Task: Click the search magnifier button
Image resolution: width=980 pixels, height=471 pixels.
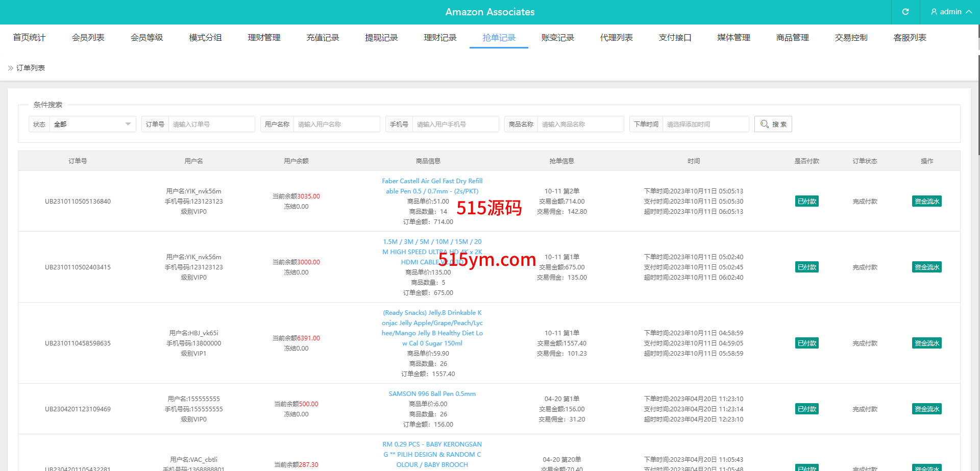Action: point(773,124)
